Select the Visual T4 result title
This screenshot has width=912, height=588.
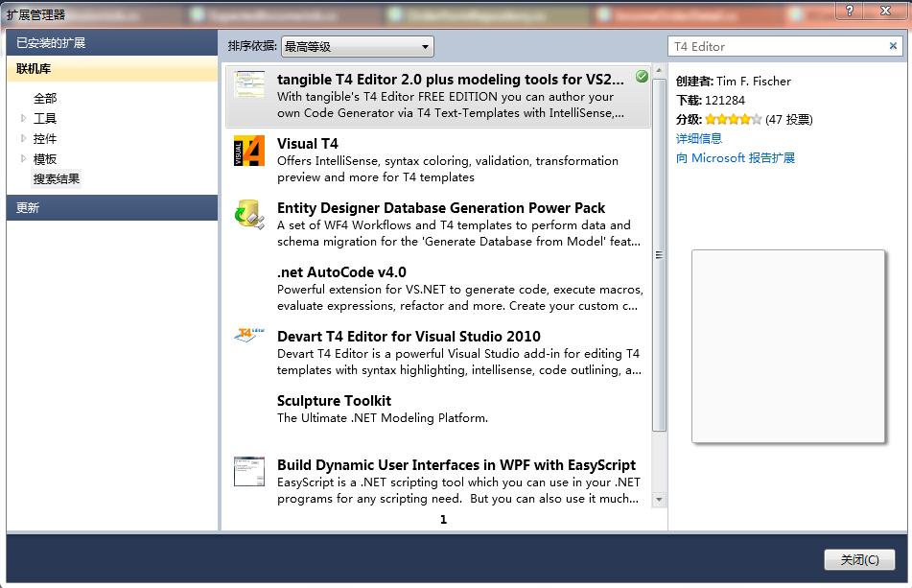pos(307,144)
